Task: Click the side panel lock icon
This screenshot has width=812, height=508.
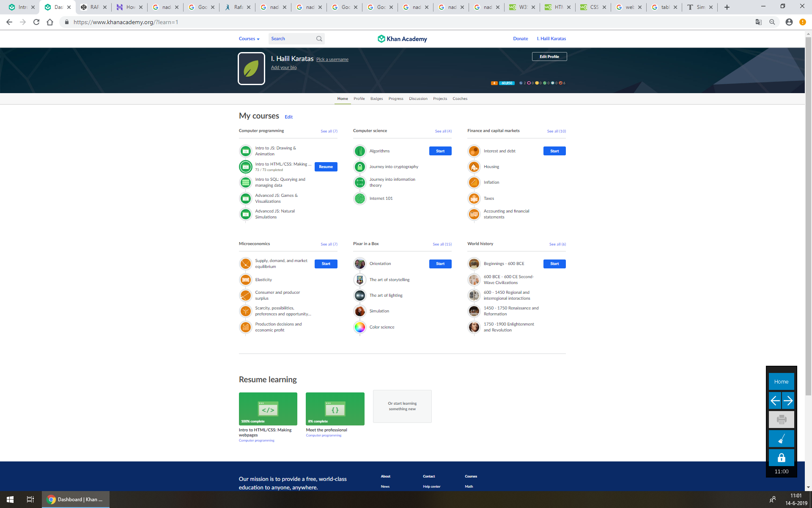Action: tap(781, 458)
